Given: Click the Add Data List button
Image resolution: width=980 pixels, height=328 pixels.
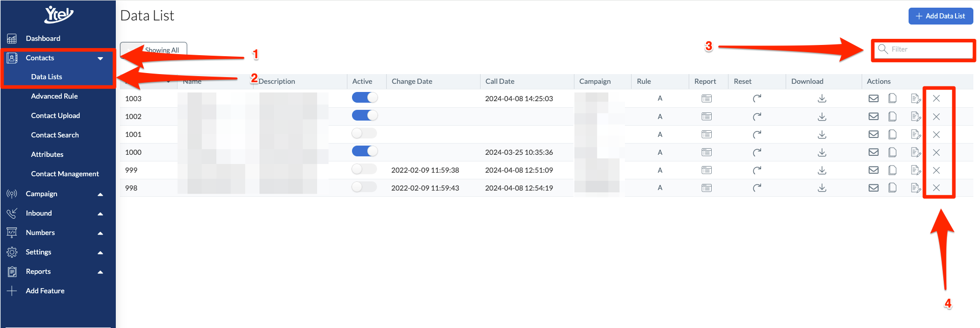Looking at the screenshot, I should coord(941,16).
